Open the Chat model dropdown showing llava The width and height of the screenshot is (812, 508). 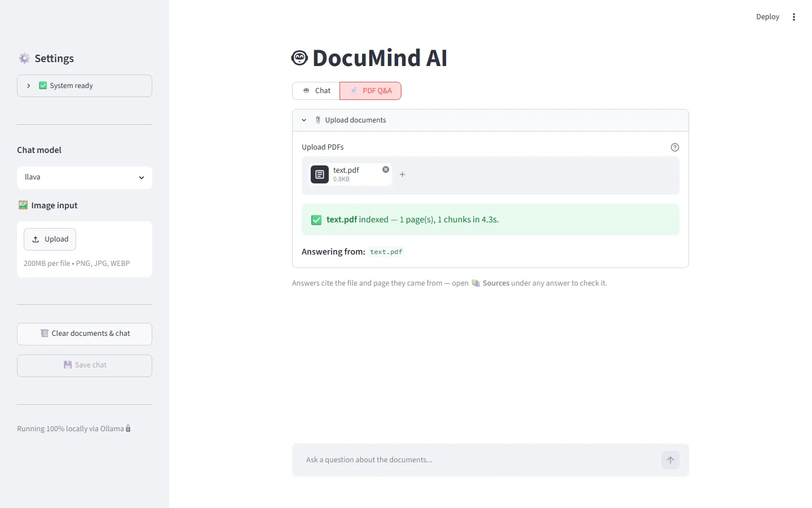coord(85,177)
